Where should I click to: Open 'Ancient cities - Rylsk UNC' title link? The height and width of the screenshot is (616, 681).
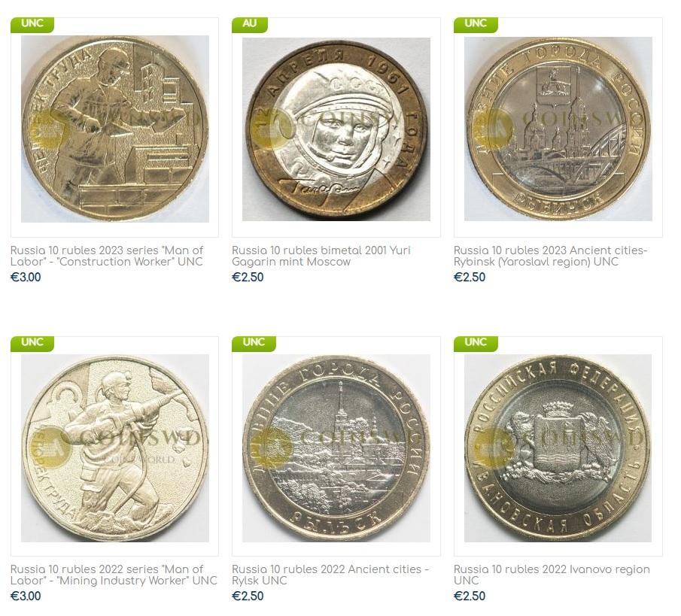(330, 575)
